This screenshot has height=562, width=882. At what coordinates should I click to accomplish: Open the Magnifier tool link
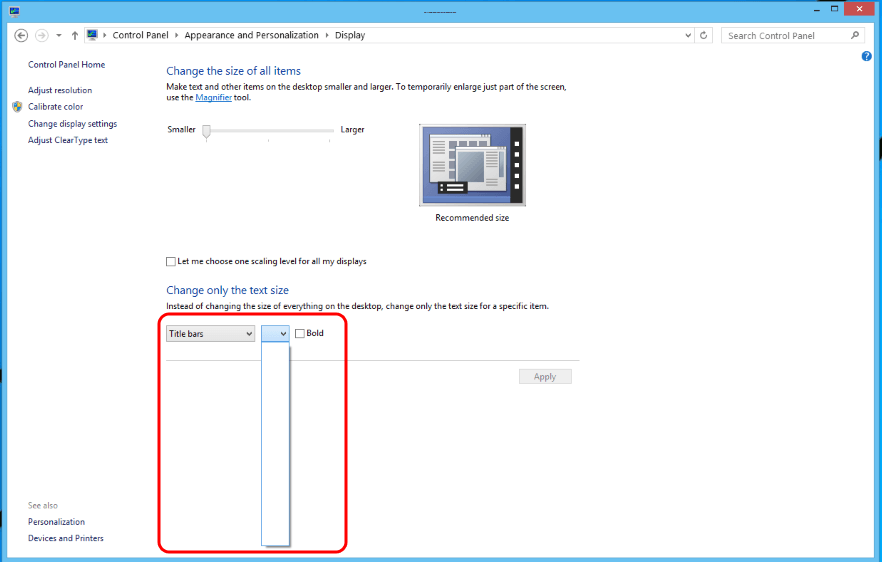213,98
